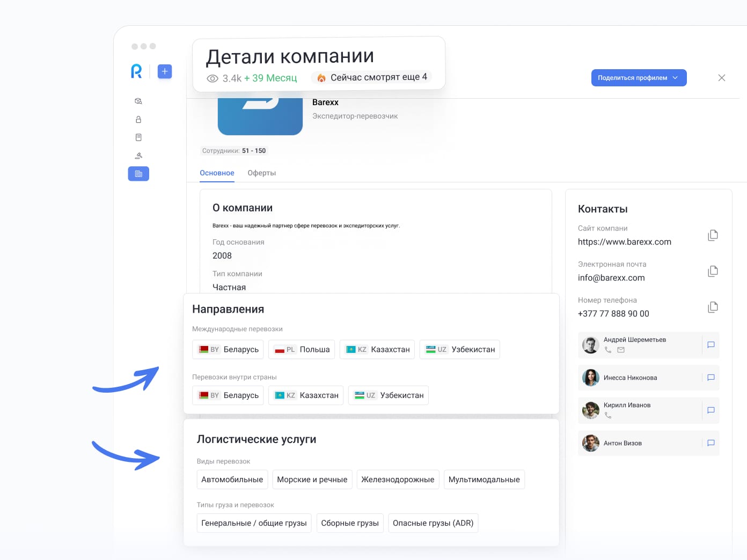Click the blue plus button near the logo

(x=164, y=71)
